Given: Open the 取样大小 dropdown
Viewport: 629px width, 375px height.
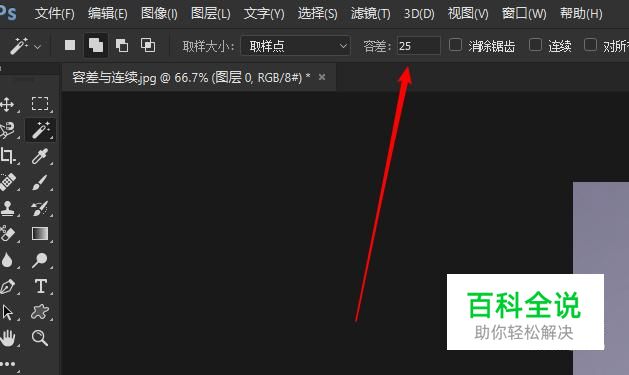Looking at the screenshot, I should 296,46.
